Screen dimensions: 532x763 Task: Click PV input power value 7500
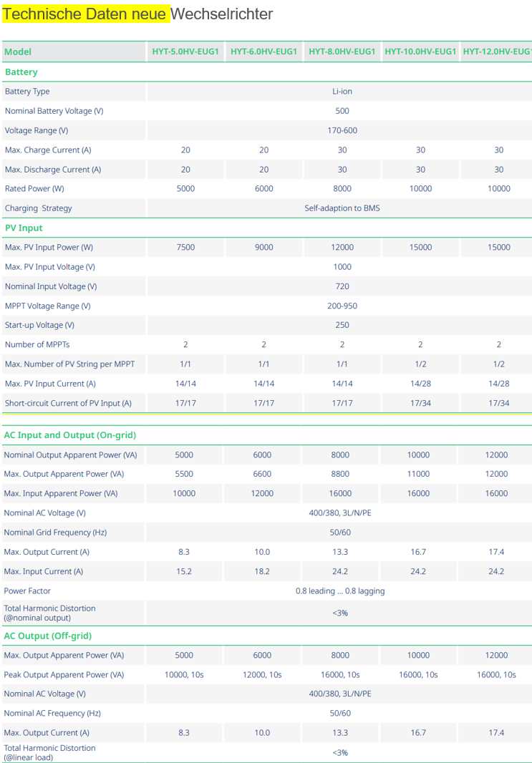coord(185,247)
